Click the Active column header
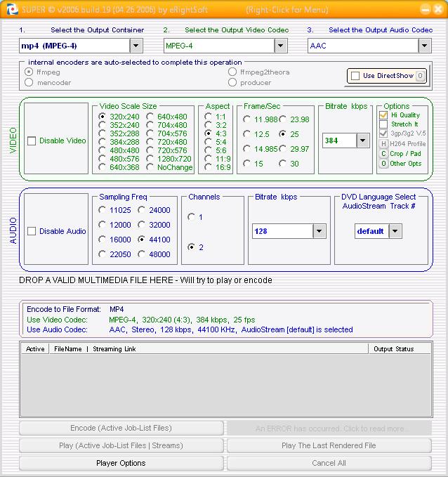448x477 pixels. click(x=35, y=349)
